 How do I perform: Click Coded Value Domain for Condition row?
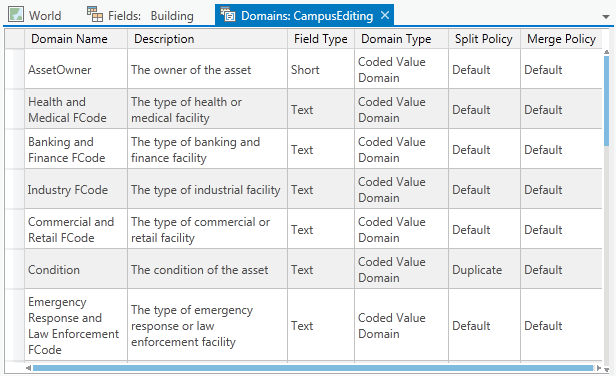402,269
